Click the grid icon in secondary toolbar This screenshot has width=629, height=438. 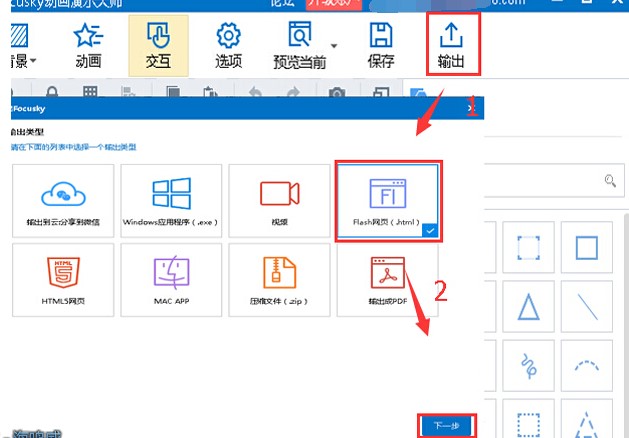(x=90, y=92)
